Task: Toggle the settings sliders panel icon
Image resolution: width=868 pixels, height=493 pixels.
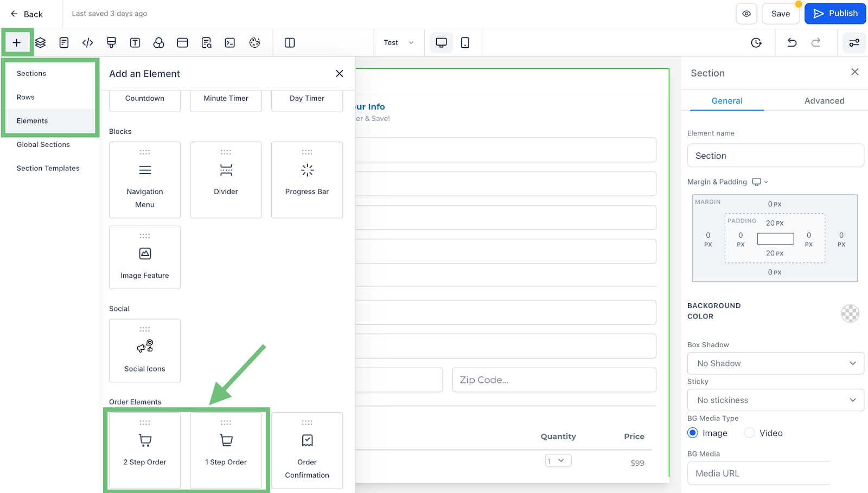Action: 854,42
